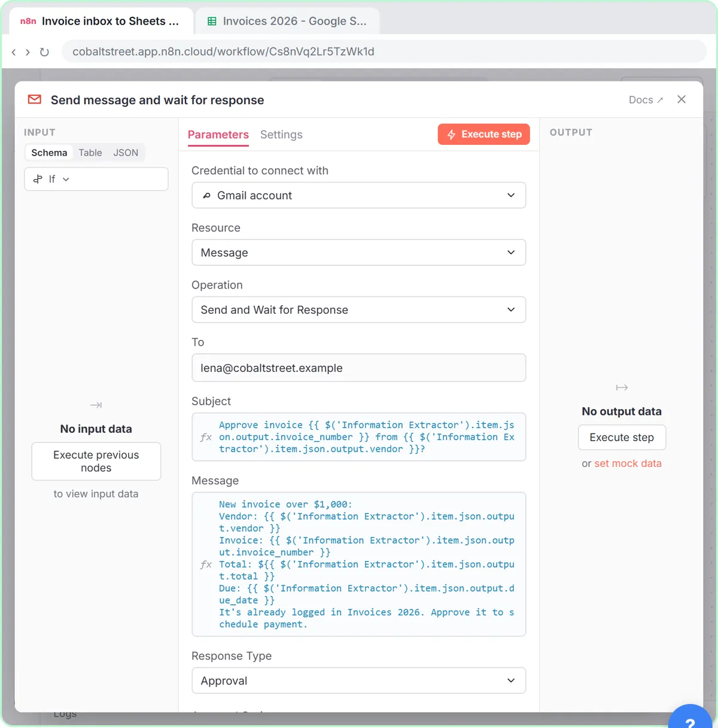718x728 pixels.
Task: Click the "Response Type" label
Action: (232, 656)
